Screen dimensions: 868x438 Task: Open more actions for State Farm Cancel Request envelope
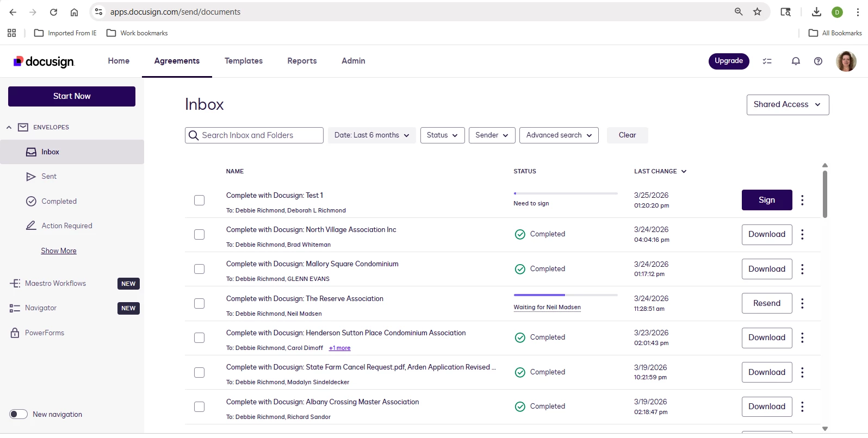[802, 372]
